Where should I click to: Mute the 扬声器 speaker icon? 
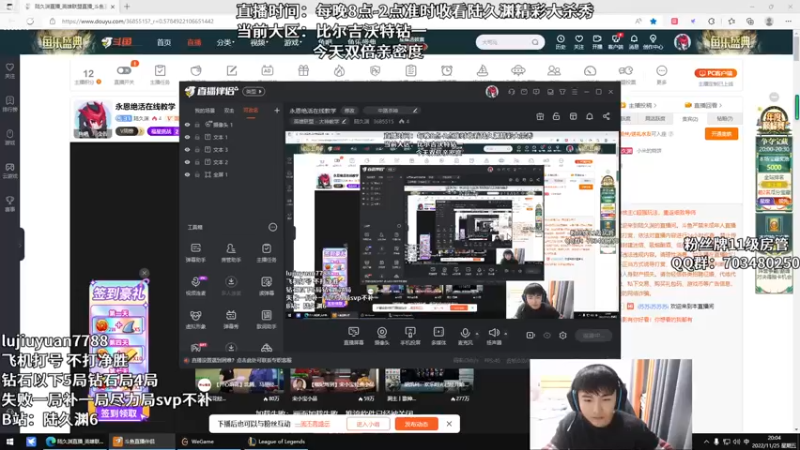[493, 333]
